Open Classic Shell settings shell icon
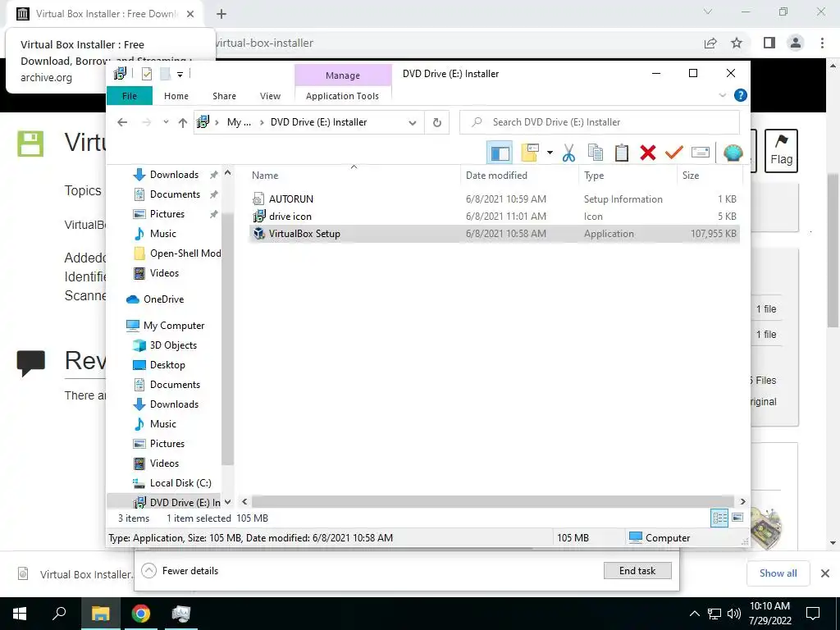 (733, 153)
